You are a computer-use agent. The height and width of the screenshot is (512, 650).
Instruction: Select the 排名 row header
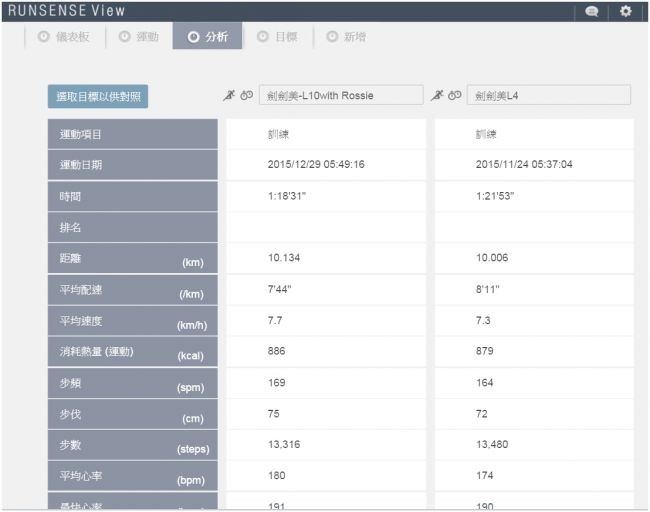click(133, 227)
